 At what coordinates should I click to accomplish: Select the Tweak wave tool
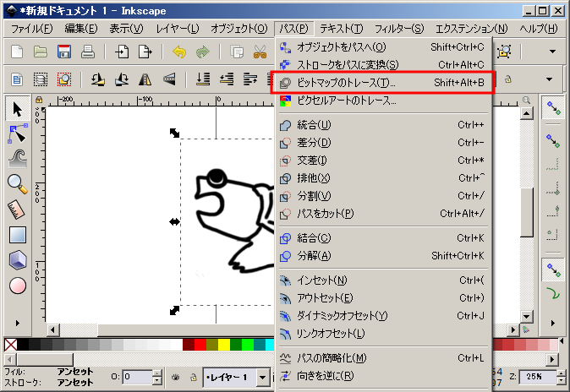coord(17,159)
